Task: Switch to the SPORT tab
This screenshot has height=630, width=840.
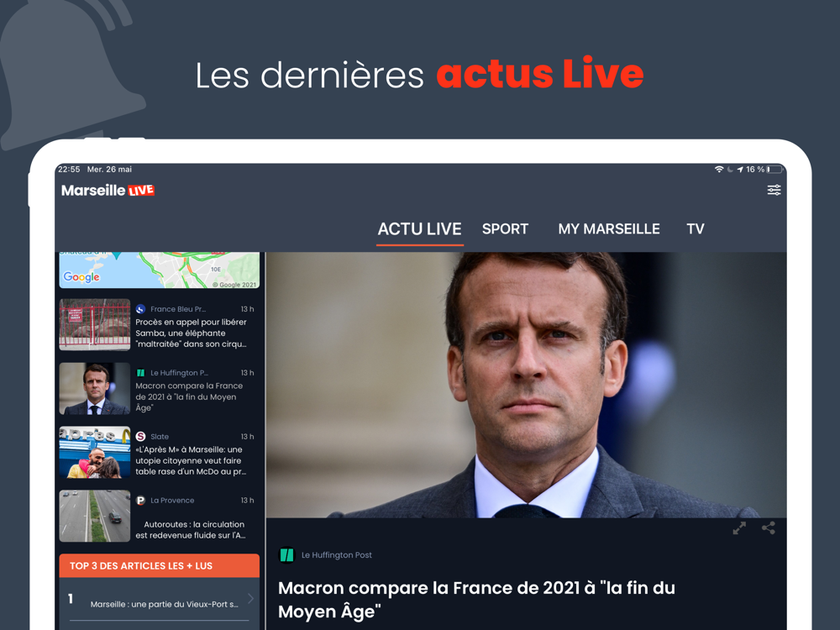Action: coord(505,229)
